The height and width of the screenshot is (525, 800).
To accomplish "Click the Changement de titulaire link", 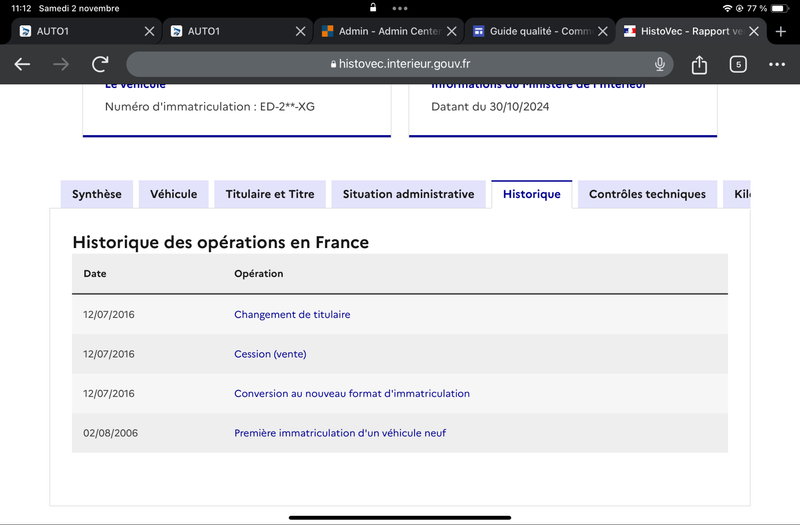I will (292, 314).
